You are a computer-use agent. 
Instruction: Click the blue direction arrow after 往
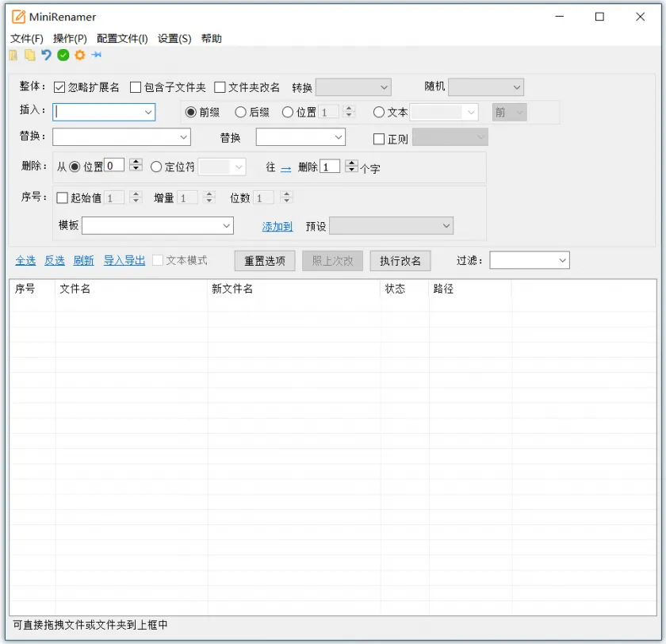pos(286,169)
